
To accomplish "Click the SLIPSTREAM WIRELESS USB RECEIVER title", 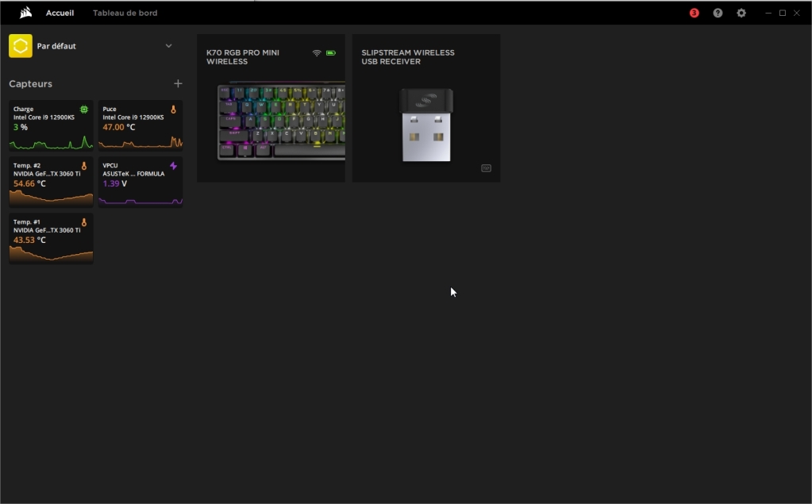I will click(x=408, y=57).
